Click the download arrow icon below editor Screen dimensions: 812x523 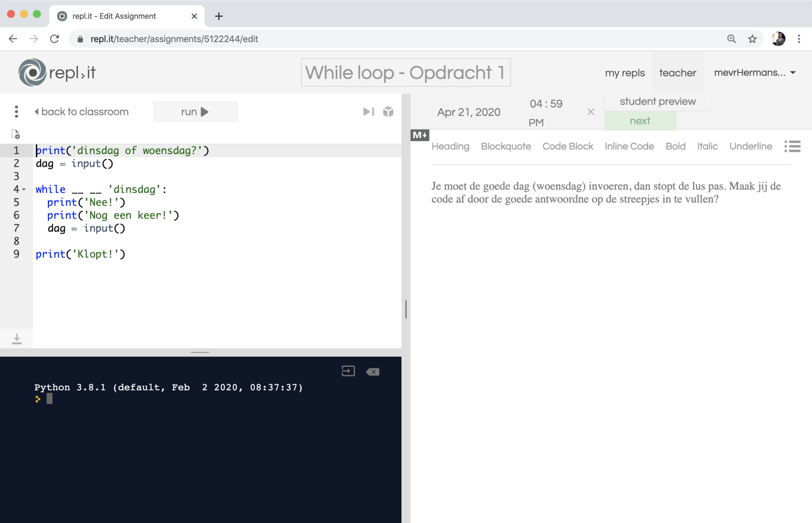17,338
